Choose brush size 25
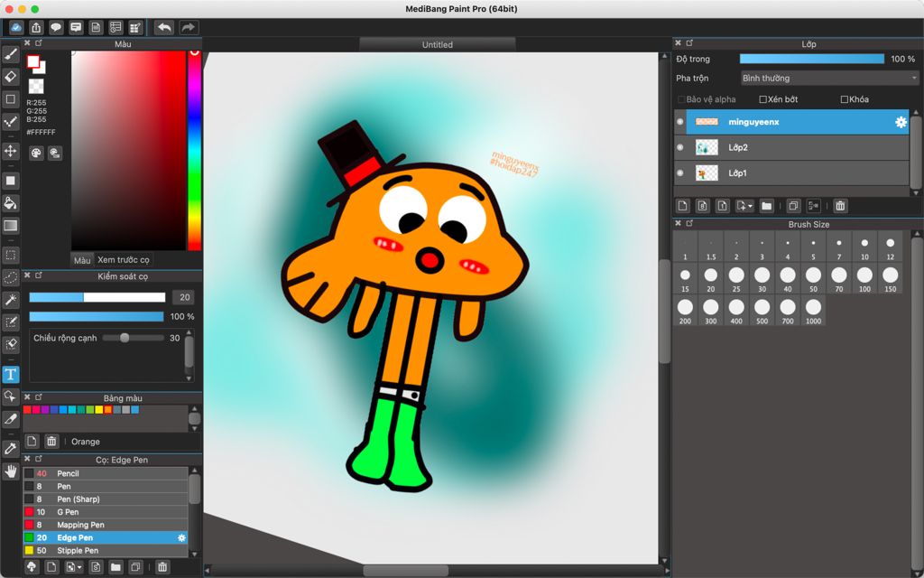This screenshot has width=924, height=578. click(x=736, y=279)
